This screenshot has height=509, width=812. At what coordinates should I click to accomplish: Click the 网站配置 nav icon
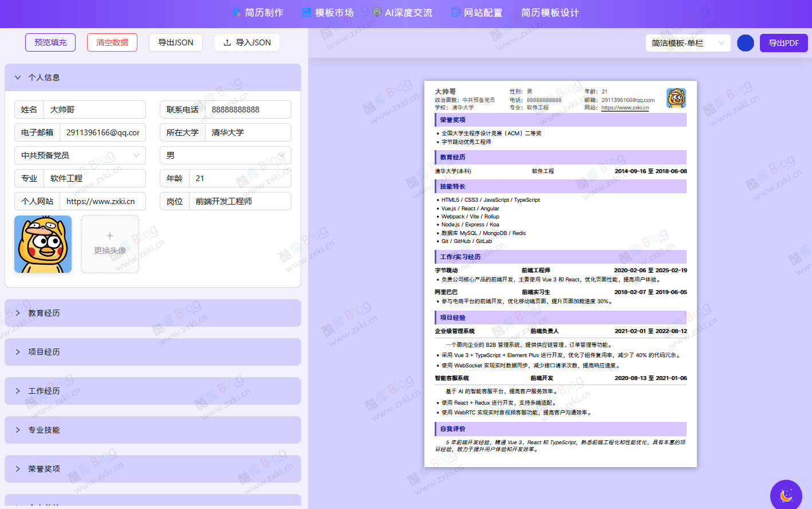click(x=455, y=13)
